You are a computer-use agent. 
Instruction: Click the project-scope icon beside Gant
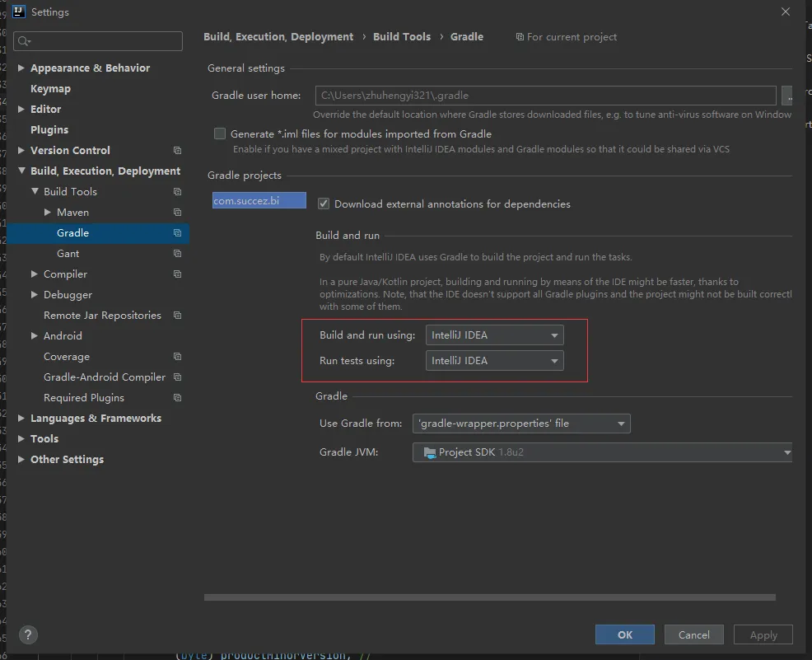(177, 253)
